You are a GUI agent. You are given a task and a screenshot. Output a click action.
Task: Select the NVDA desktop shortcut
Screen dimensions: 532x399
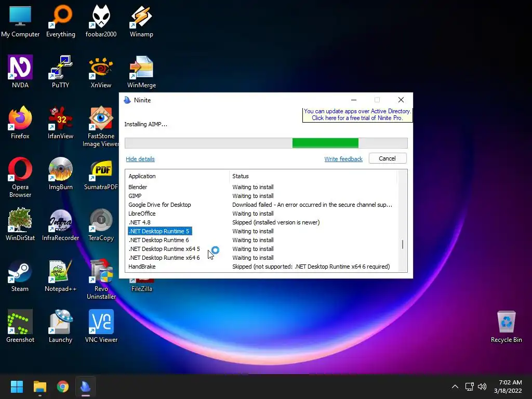point(20,72)
